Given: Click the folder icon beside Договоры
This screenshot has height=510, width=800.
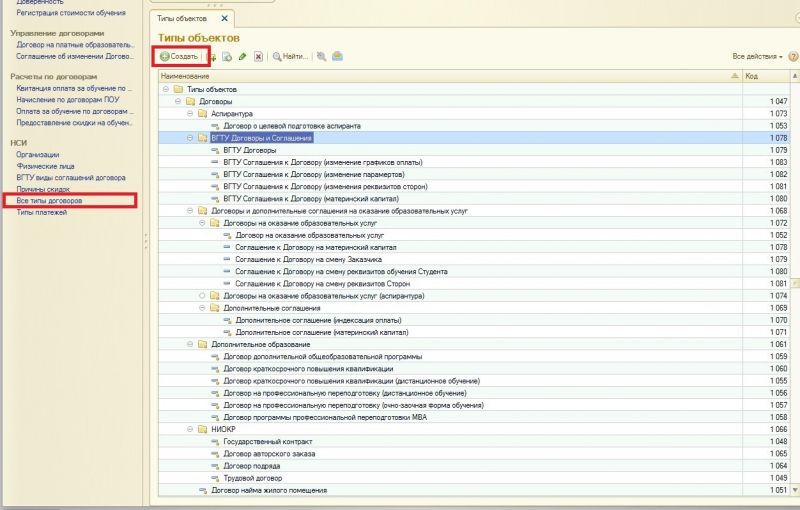Looking at the screenshot, I should pyautogui.click(x=190, y=101).
